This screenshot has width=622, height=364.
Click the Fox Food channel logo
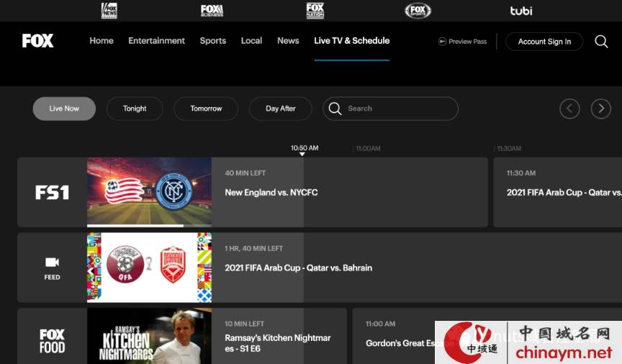click(x=52, y=341)
